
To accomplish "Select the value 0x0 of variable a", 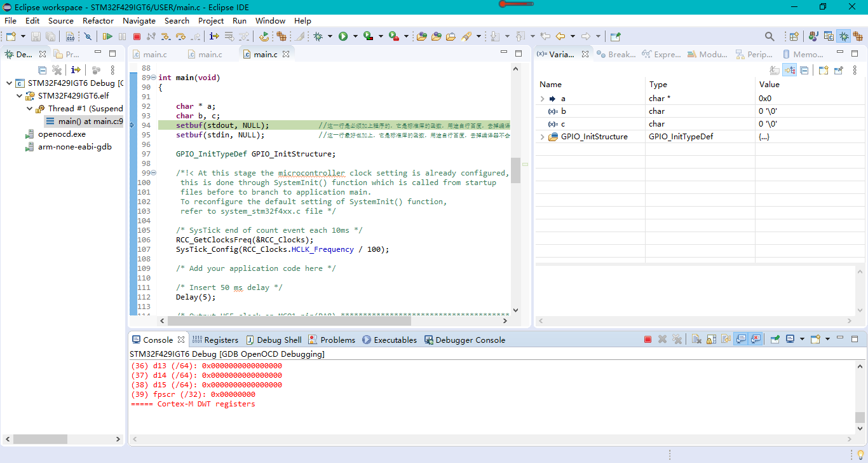I will click(x=765, y=99).
